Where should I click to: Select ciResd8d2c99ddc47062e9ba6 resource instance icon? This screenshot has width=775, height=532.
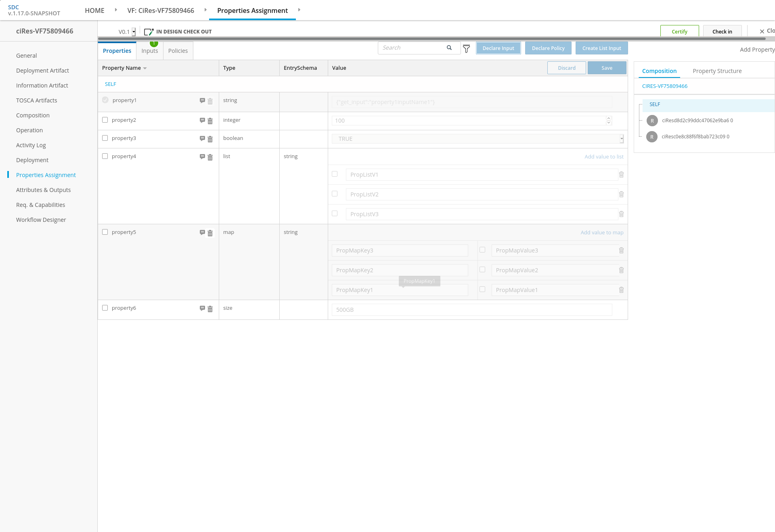[x=652, y=121]
